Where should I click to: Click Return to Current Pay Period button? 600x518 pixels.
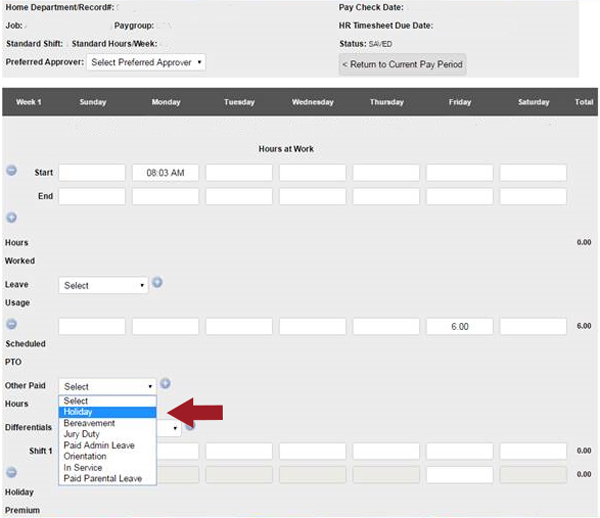[402, 65]
